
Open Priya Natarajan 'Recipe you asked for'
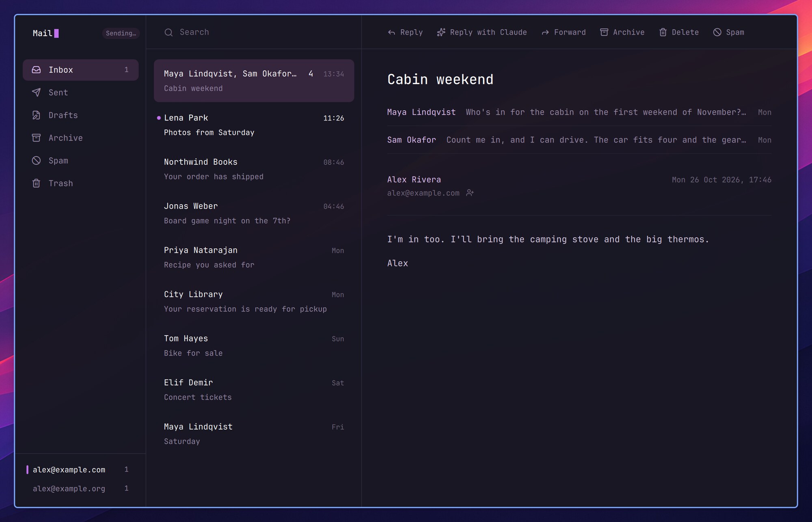[x=254, y=257]
